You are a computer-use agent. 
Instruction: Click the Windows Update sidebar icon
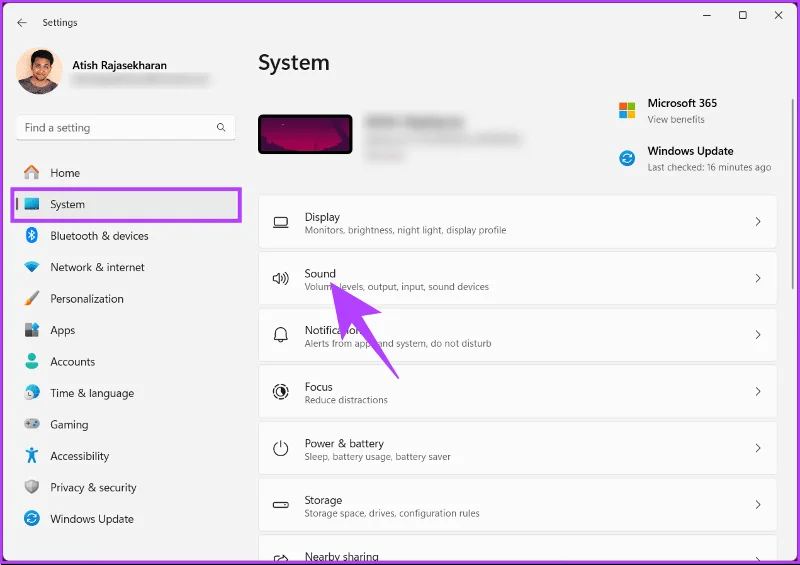pos(32,519)
